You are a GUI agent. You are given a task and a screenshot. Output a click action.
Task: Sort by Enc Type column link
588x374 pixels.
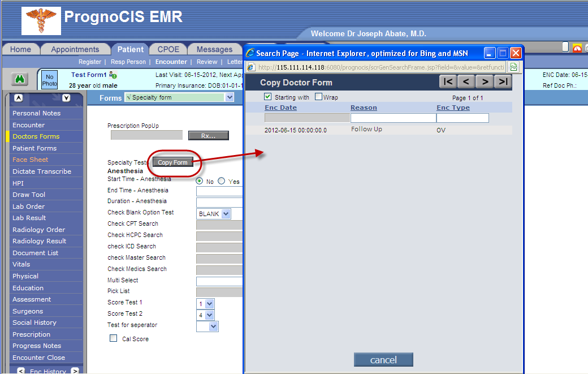pos(453,108)
